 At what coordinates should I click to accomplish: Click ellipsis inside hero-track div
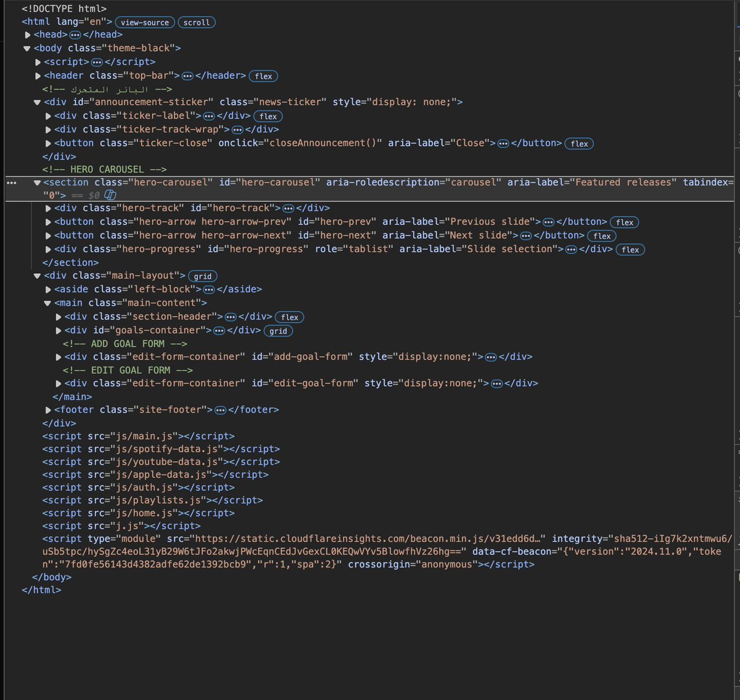pos(288,208)
